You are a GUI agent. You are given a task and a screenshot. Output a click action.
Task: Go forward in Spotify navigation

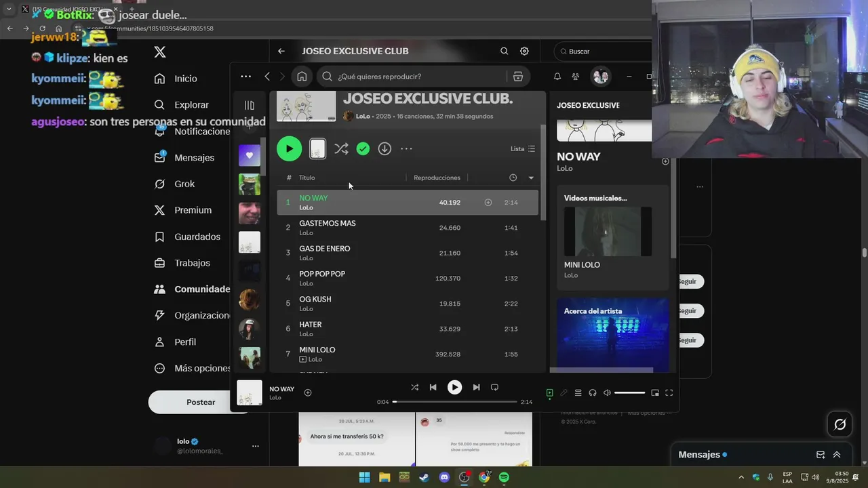point(283,77)
